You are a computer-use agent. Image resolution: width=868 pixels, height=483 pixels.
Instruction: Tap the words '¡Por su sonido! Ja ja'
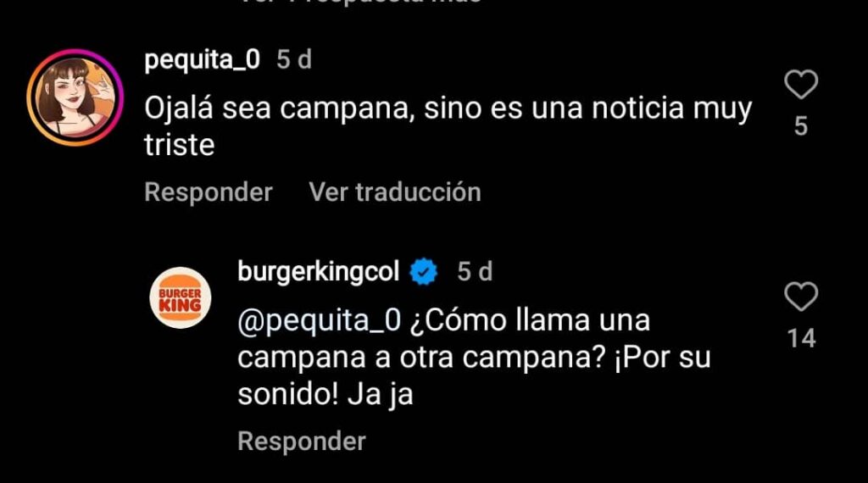(474, 375)
